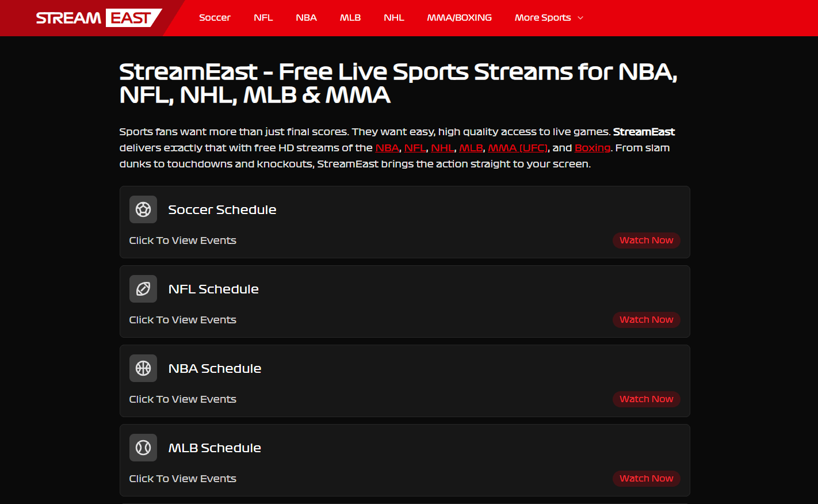Hit Watch Now for NBA Schedule
Screen dimensions: 818x504
tap(646, 399)
